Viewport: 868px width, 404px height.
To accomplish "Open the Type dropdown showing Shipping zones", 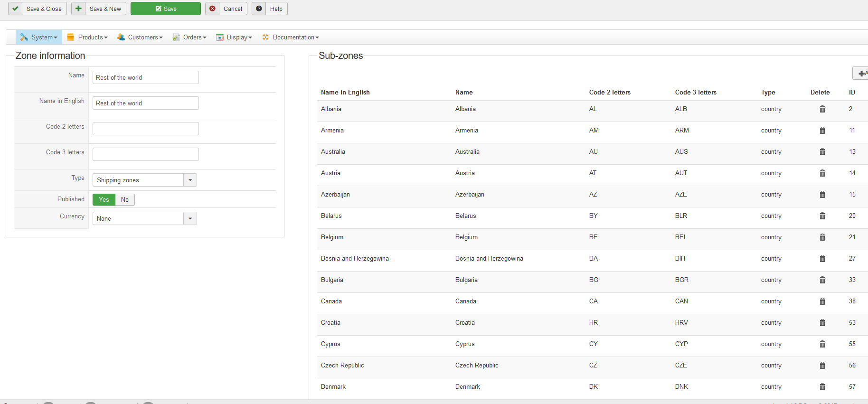I will 144,180.
